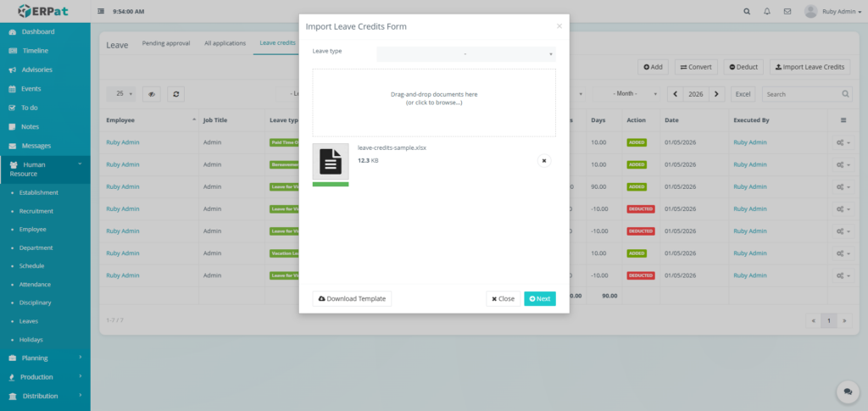Go to previous year arrow
Viewport: 868px width, 411px height.
click(x=676, y=94)
